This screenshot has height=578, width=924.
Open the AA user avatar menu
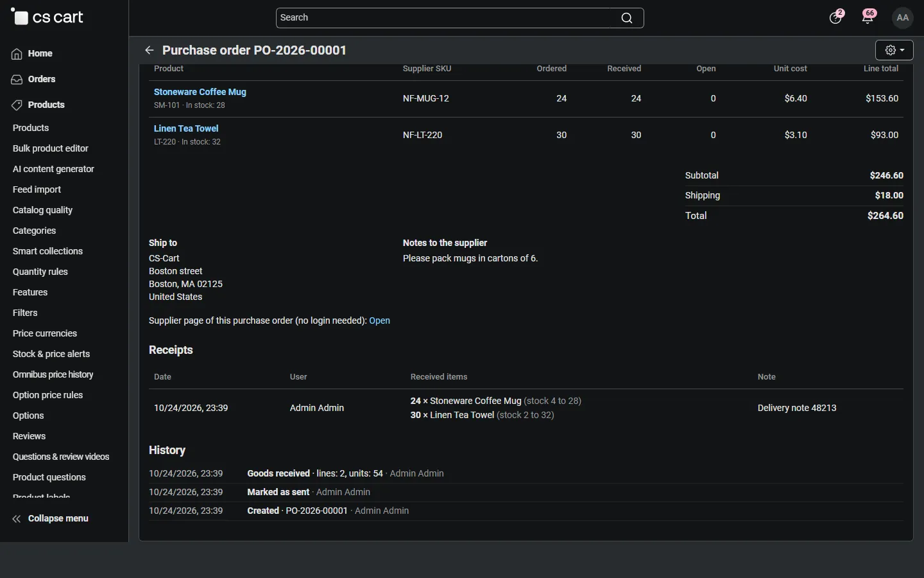click(x=903, y=18)
